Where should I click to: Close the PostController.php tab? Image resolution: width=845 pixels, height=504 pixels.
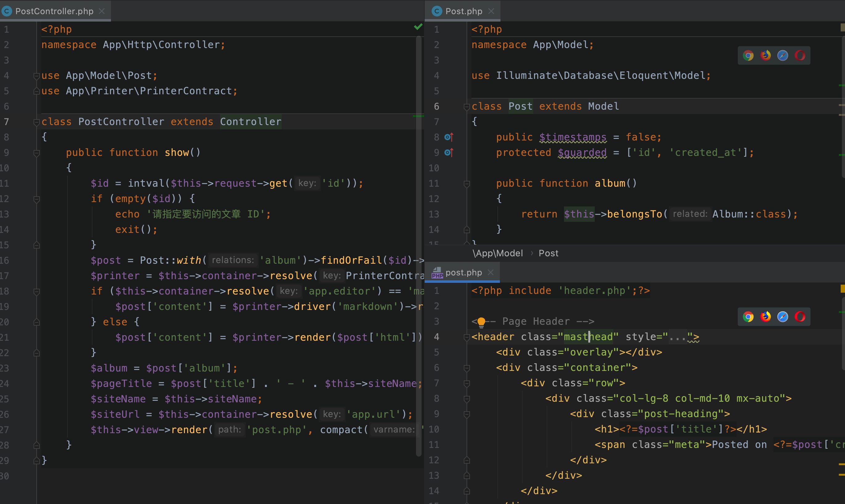(102, 11)
